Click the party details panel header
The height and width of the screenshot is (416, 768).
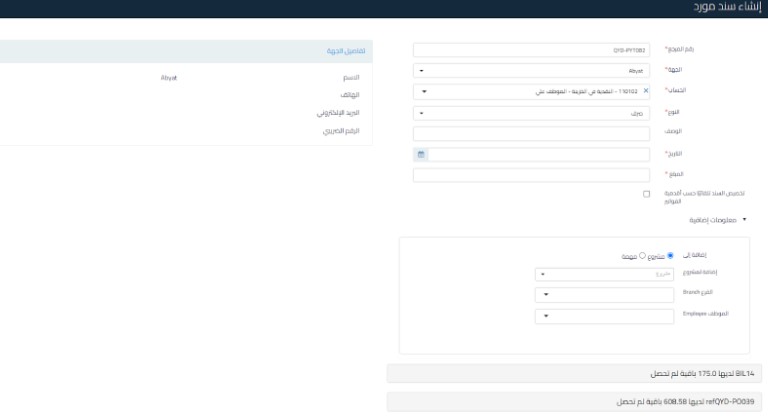(186, 50)
